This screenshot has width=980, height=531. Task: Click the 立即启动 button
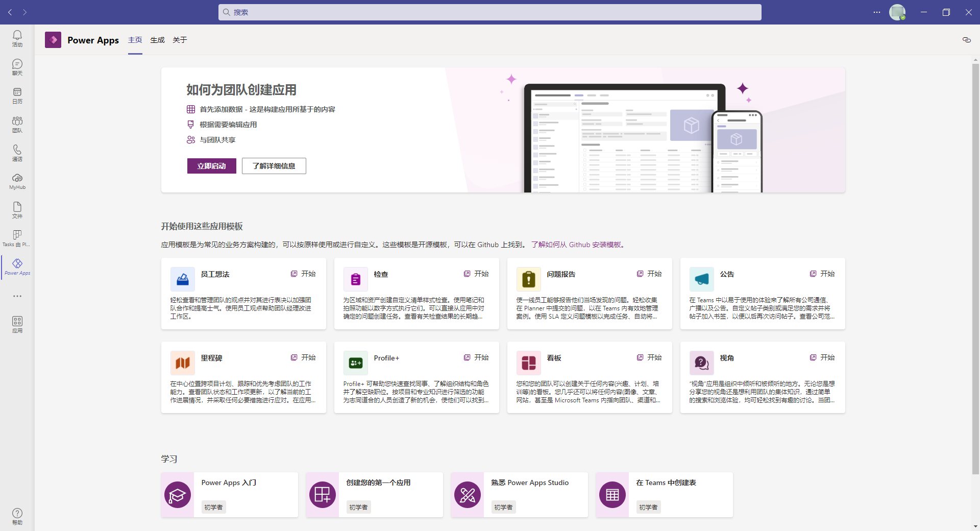pos(212,166)
